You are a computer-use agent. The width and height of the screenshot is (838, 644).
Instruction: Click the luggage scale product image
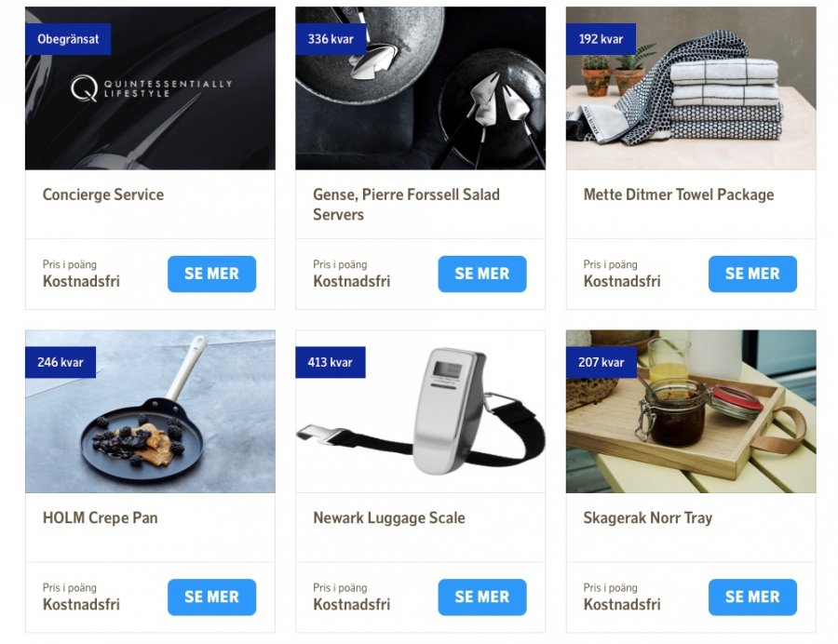pyautogui.click(x=421, y=411)
